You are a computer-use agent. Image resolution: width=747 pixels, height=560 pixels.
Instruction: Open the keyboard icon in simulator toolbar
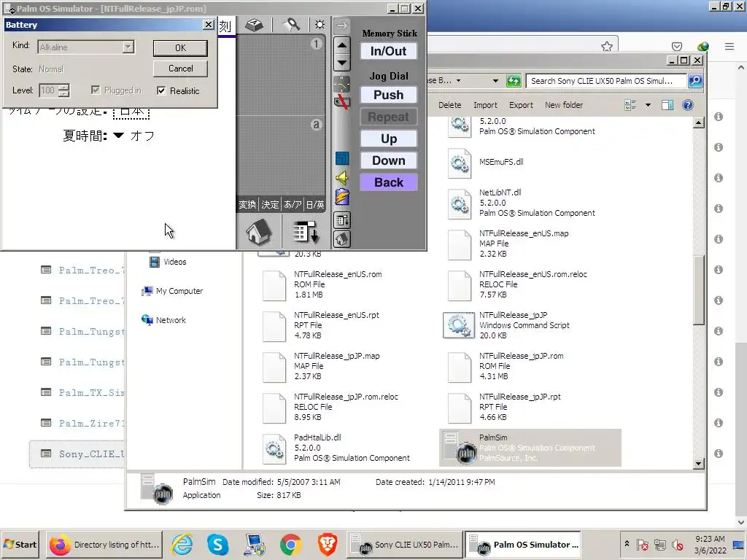tap(255, 25)
